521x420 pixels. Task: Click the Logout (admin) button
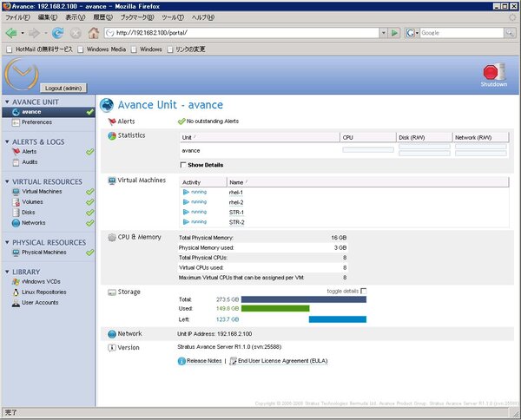pyautogui.click(x=63, y=89)
